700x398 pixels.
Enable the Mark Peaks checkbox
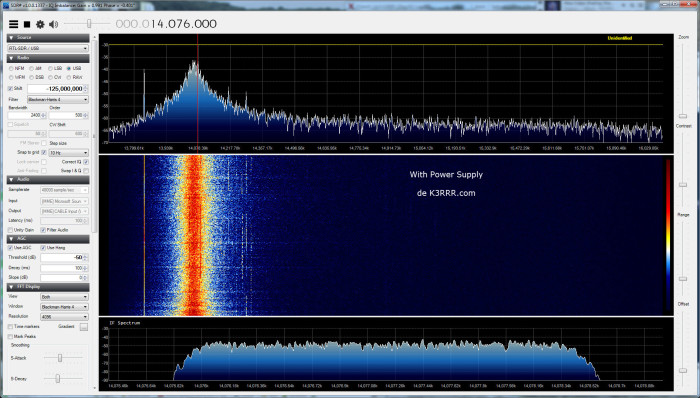[x=11, y=336]
